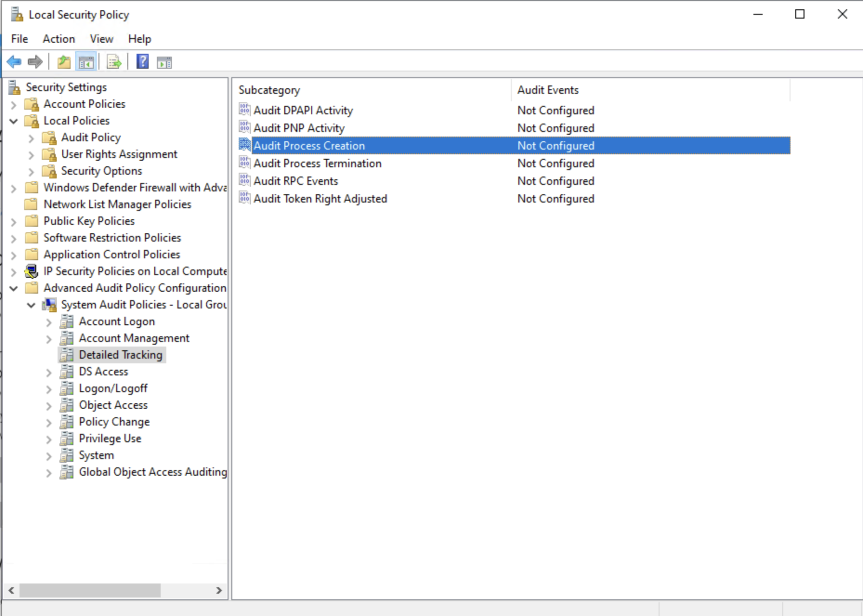Click the Forward navigation arrow
The image size is (863, 616).
pos(34,61)
